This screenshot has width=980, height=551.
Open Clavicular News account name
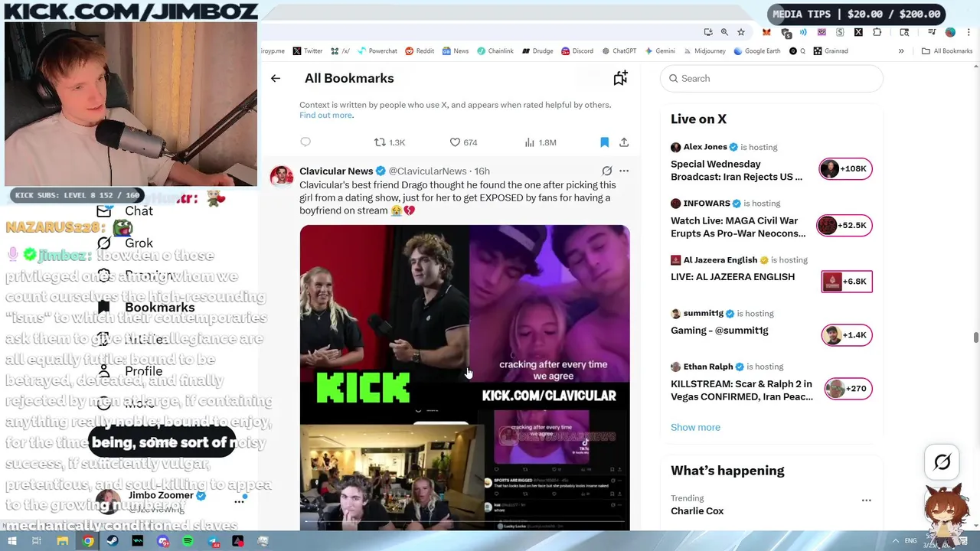(336, 171)
